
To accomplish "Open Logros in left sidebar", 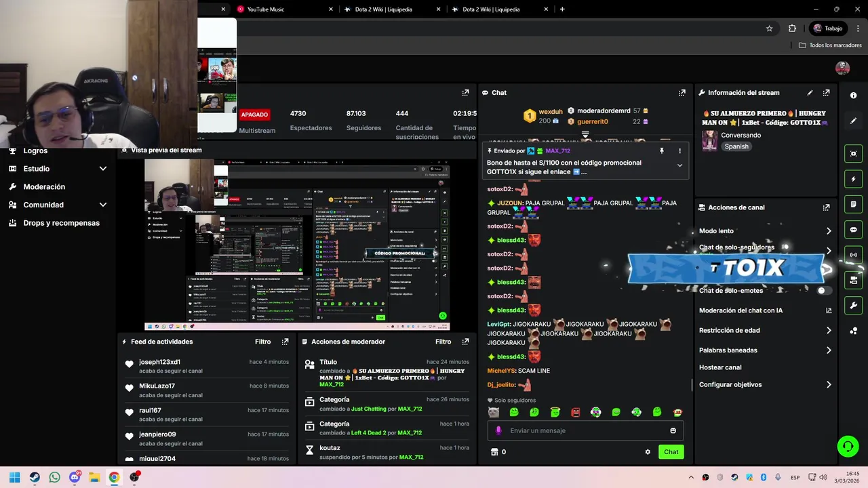I will [35, 151].
